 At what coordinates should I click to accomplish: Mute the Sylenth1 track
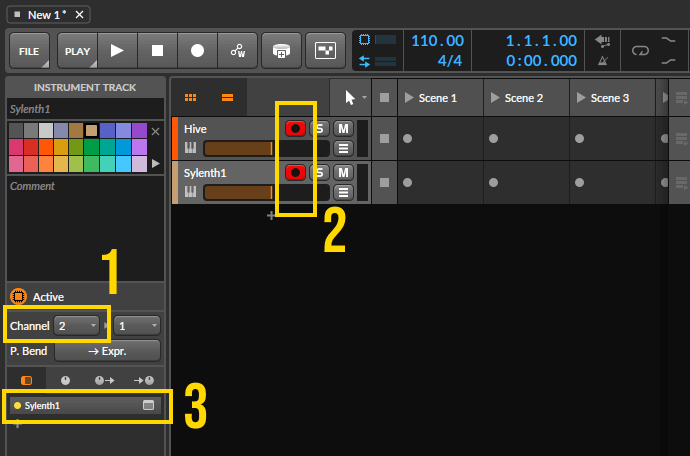point(343,173)
